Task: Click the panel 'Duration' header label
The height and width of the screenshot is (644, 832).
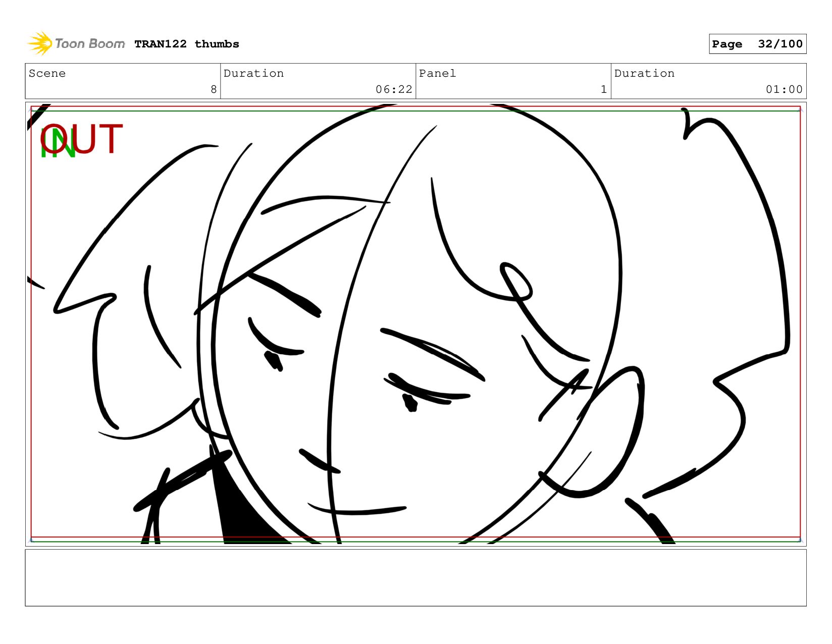Action: coord(644,73)
